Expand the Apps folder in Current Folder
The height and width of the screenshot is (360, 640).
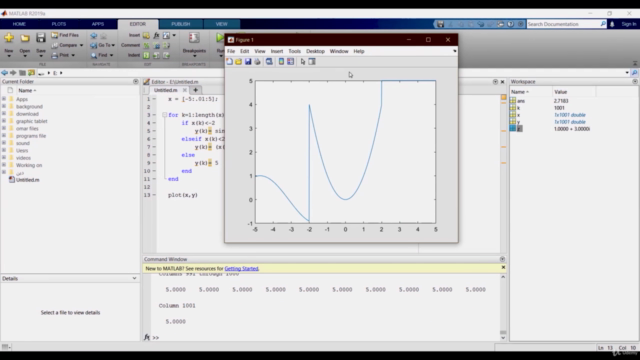point(4,99)
